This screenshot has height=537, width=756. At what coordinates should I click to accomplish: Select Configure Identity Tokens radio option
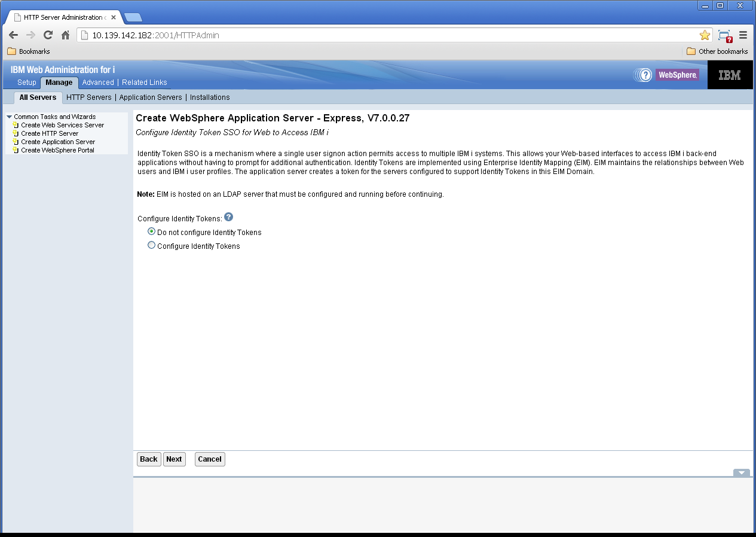[x=151, y=245]
